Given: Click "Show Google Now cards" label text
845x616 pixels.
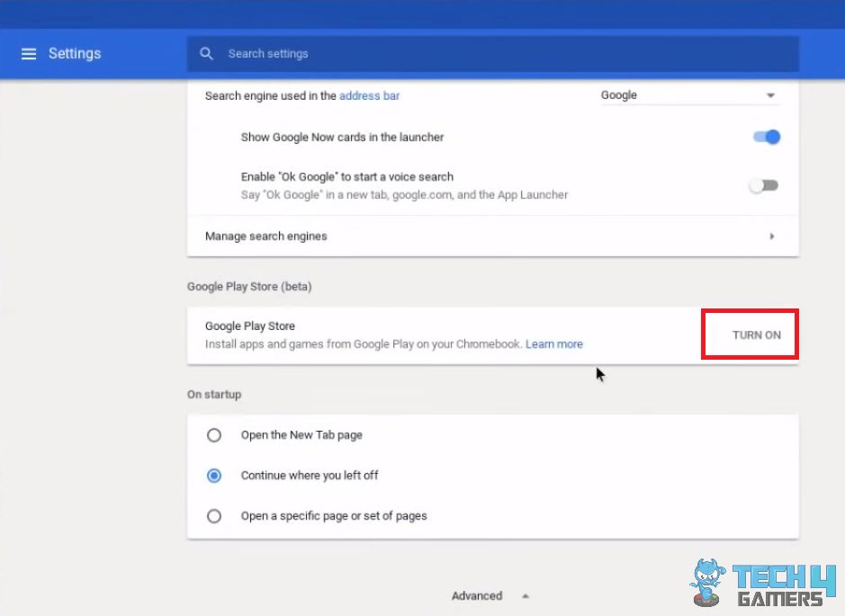Looking at the screenshot, I should click(342, 138).
